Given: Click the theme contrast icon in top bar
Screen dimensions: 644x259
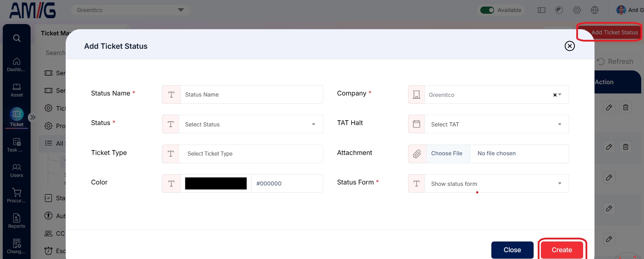Looking at the screenshot, I should point(559,10).
